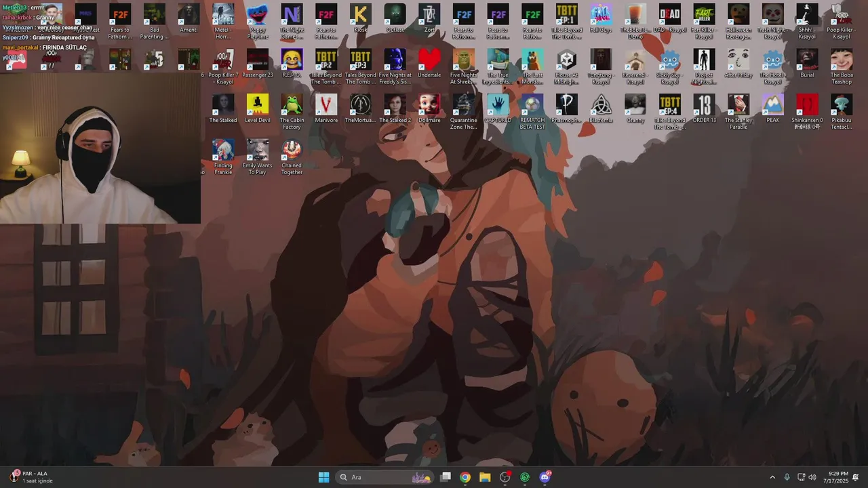Open the Trash Night shortcut
Screen dimensions: 868x488
point(773,22)
